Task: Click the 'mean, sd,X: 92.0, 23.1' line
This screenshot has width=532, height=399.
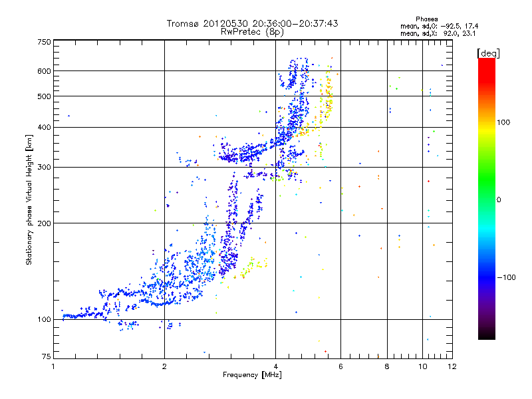Action: pyautogui.click(x=438, y=34)
